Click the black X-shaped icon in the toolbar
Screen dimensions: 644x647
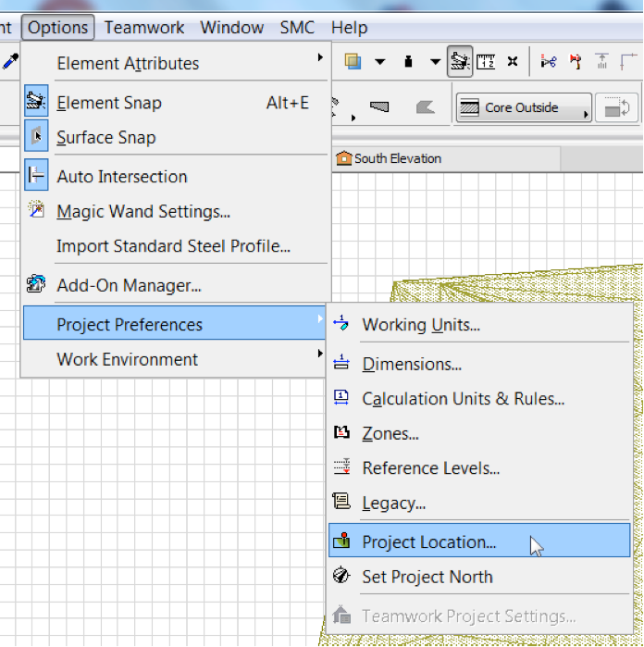click(513, 61)
